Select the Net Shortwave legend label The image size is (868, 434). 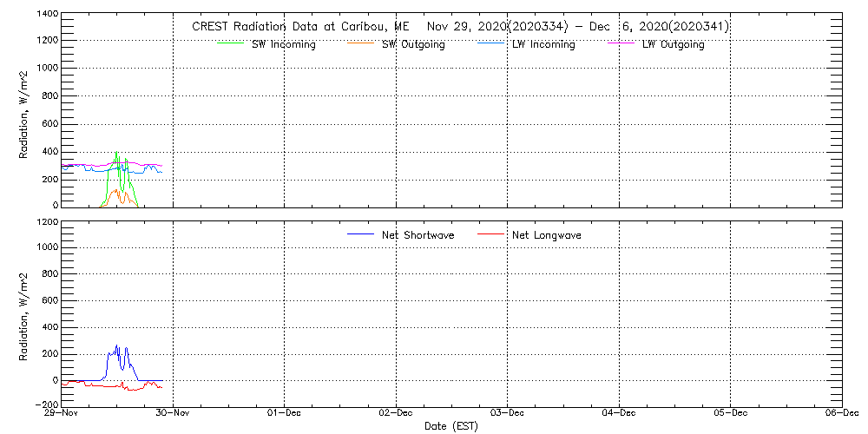(x=418, y=235)
